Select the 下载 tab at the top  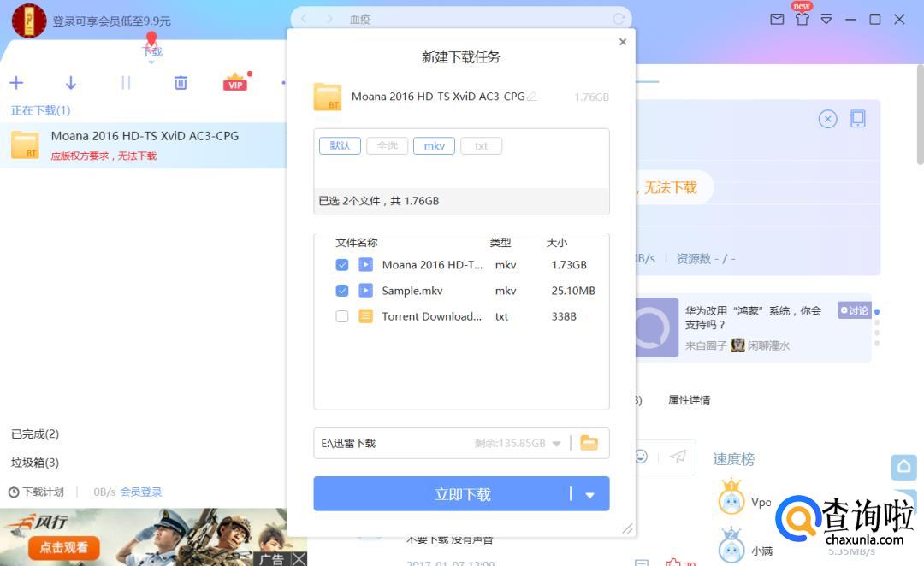pos(152,52)
